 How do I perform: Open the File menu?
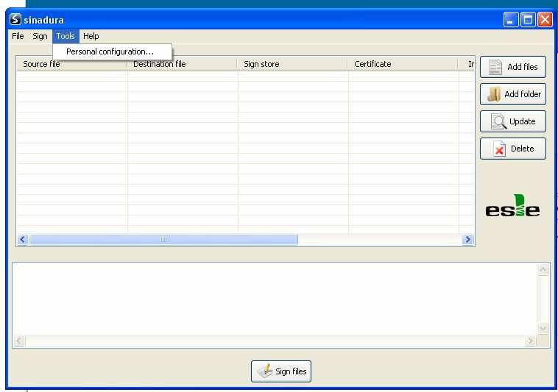[x=18, y=36]
